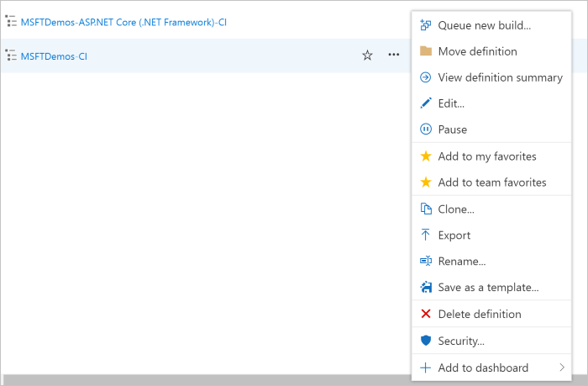
Task: Choose Clone... from the context menu
Action: pos(456,209)
